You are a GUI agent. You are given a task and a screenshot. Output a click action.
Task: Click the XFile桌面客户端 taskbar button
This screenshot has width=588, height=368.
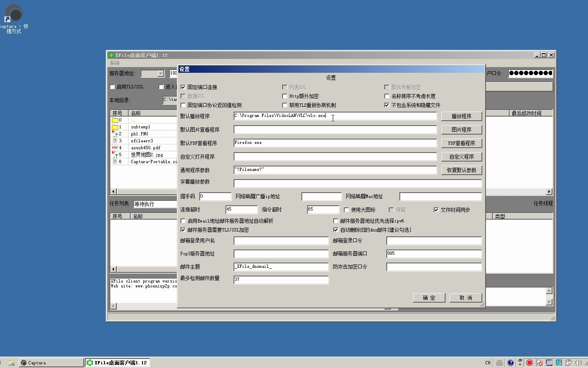click(x=117, y=363)
